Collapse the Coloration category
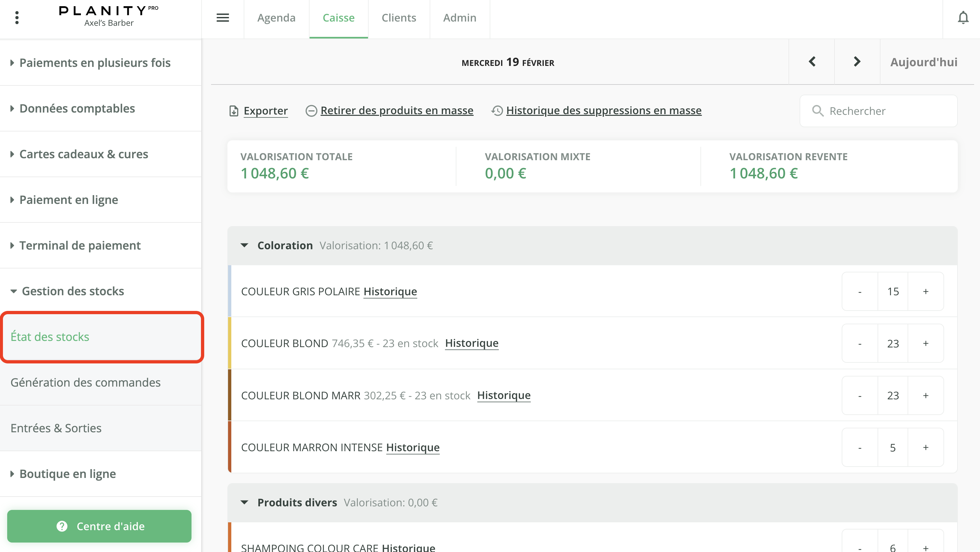Viewport: 980px width, 552px height. tap(245, 245)
